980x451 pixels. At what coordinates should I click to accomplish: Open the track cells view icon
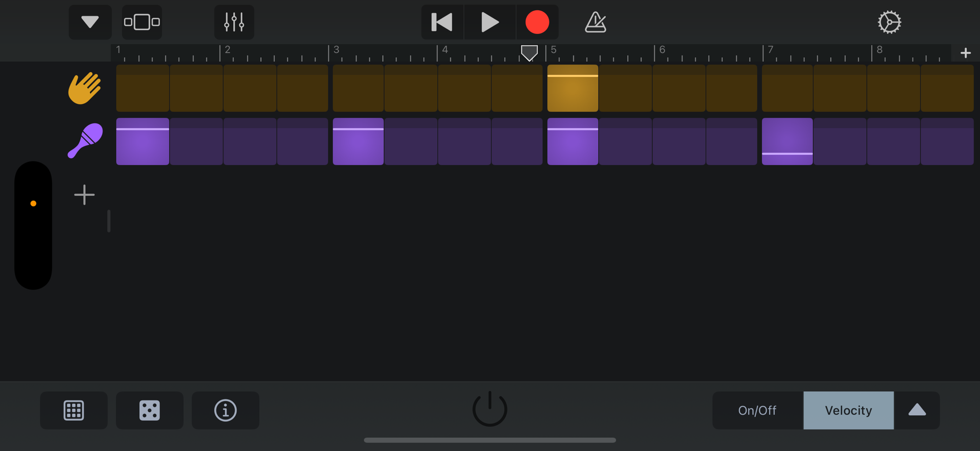point(142,22)
